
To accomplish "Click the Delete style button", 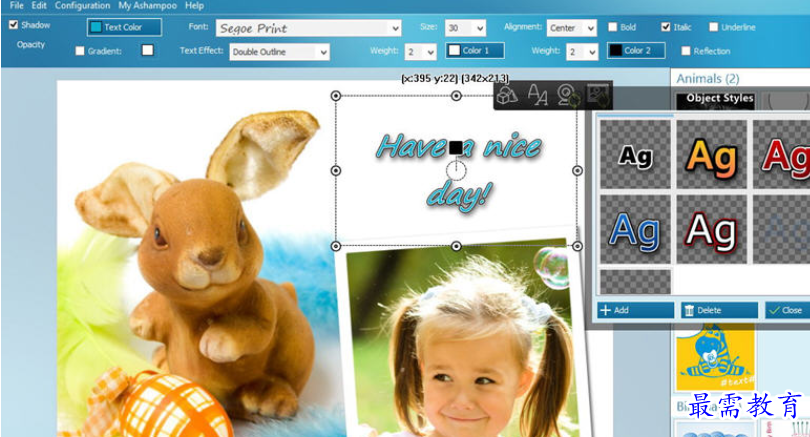I will pos(719,310).
